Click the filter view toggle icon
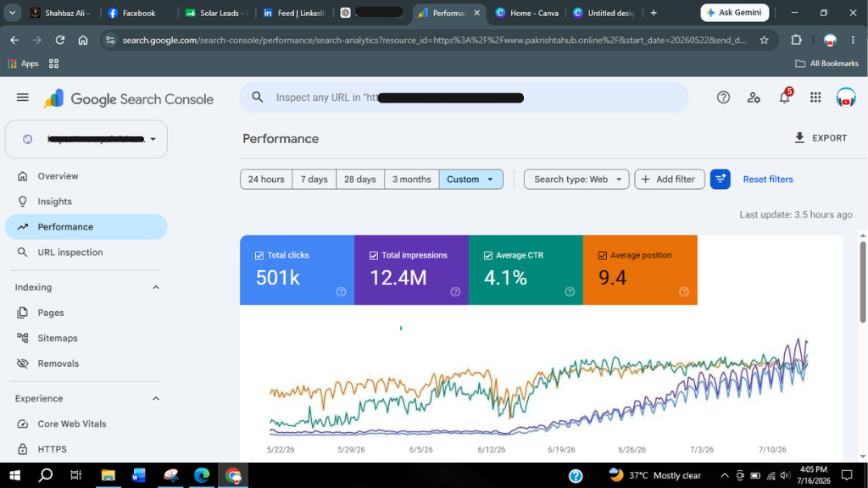Image resolution: width=868 pixels, height=488 pixels. (x=721, y=180)
